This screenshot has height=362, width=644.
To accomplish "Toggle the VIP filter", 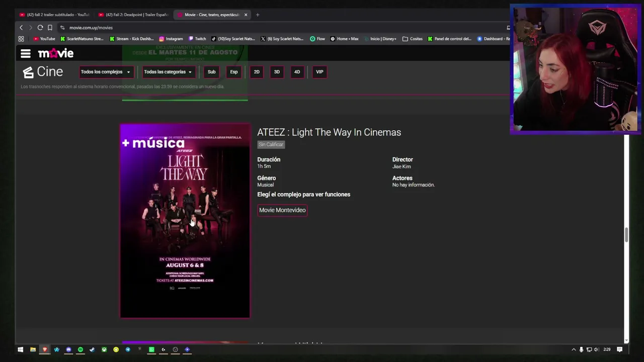I will pyautogui.click(x=319, y=72).
